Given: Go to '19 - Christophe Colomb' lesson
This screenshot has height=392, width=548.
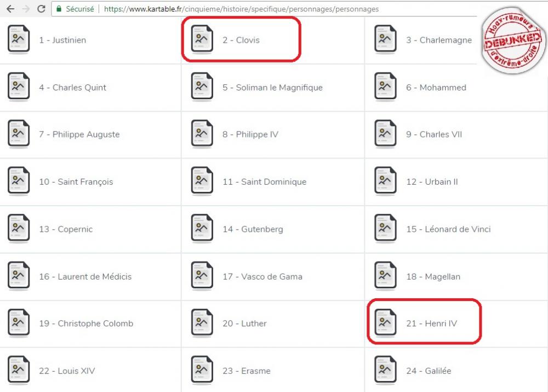Looking at the screenshot, I should [85, 323].
